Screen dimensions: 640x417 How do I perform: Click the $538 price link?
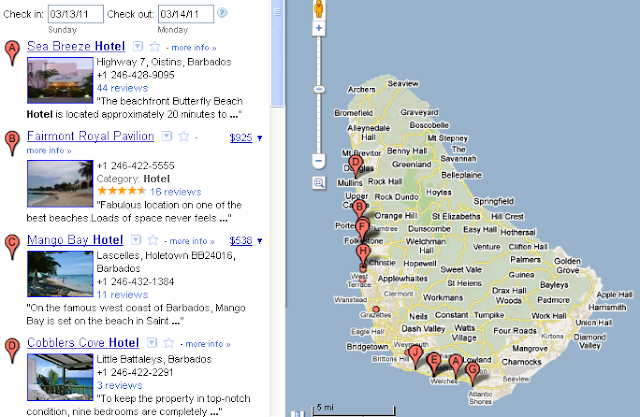click(x=241, y=241)
